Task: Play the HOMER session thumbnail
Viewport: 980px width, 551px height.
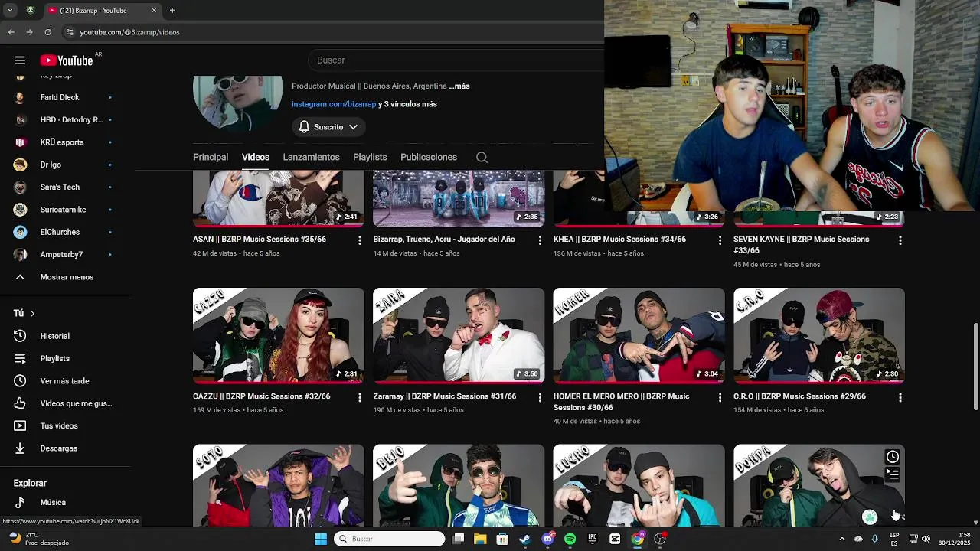Action: tap(639, 335)
